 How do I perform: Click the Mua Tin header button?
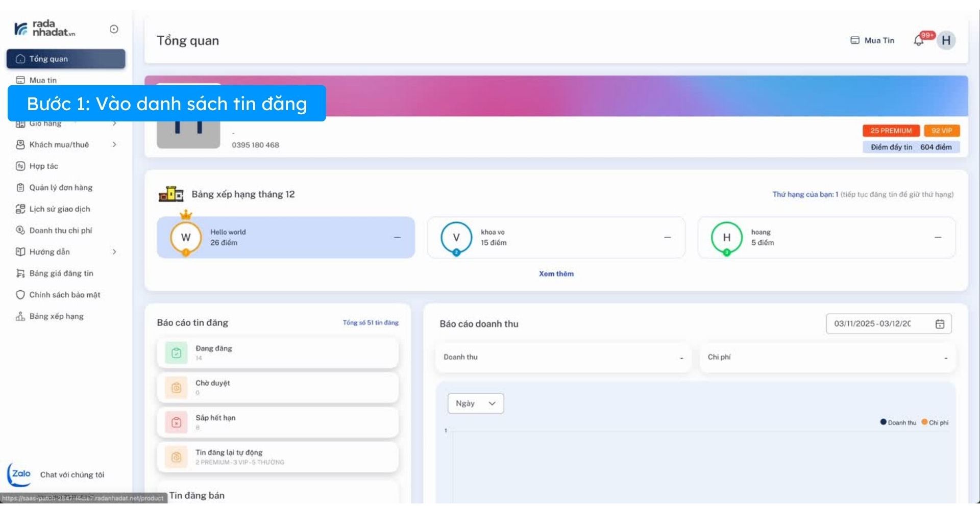(x=872, y=41)
